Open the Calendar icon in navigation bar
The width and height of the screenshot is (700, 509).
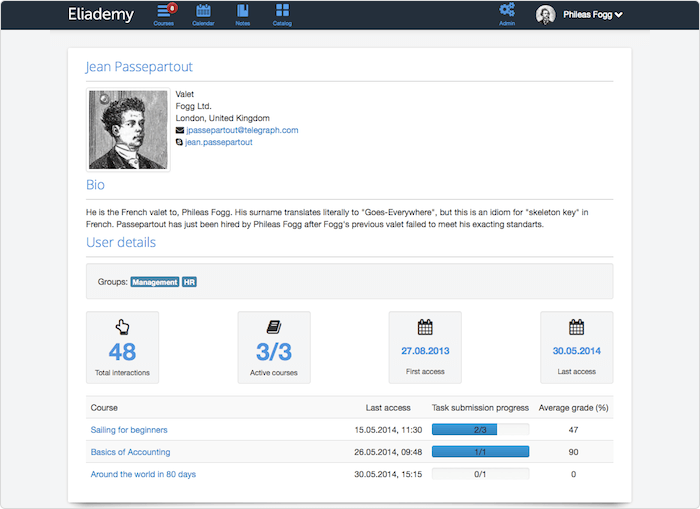[204, 15]
